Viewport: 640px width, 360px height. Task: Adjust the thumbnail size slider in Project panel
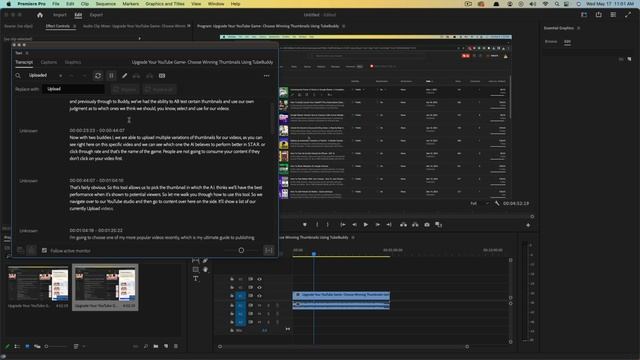[47, 346]
